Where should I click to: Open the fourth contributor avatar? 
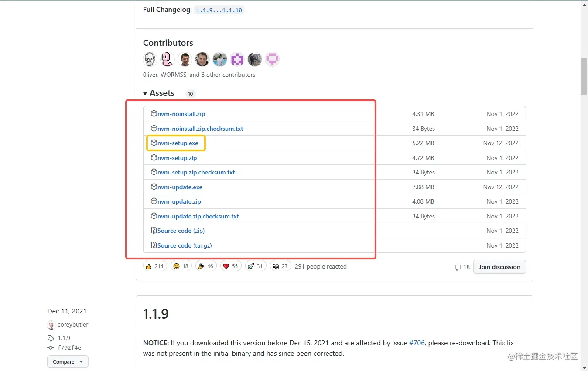(x=202, y=59)
